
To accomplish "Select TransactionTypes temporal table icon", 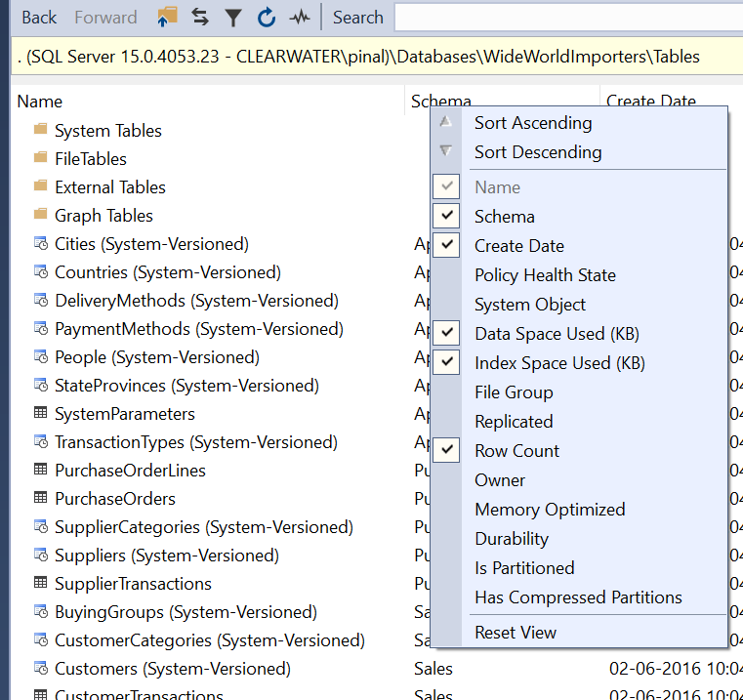I will [41, 441].
